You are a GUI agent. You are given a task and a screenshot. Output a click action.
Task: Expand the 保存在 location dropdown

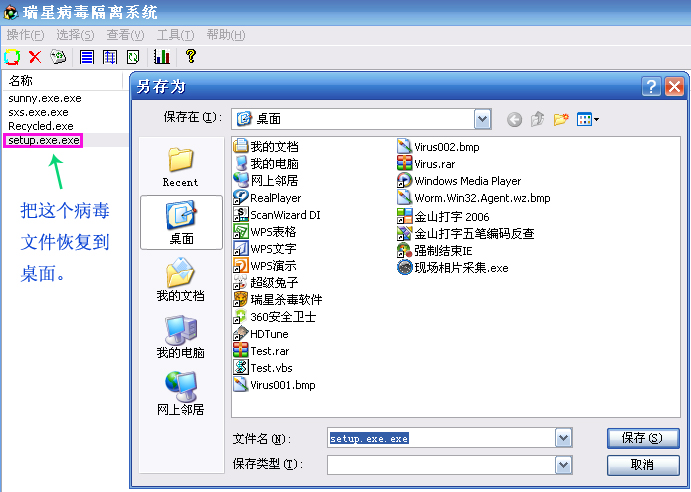(483, 119)
